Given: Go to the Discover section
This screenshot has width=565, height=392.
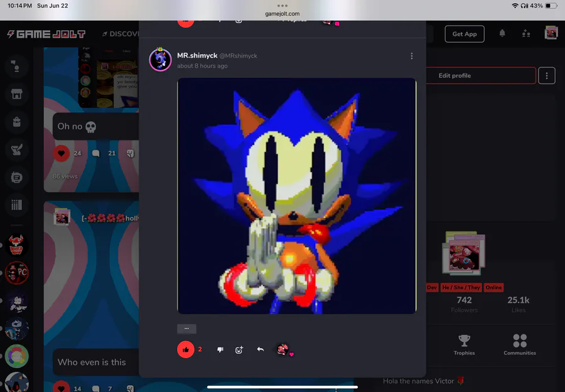Looking at the screenshot, I should click(121, 34).
